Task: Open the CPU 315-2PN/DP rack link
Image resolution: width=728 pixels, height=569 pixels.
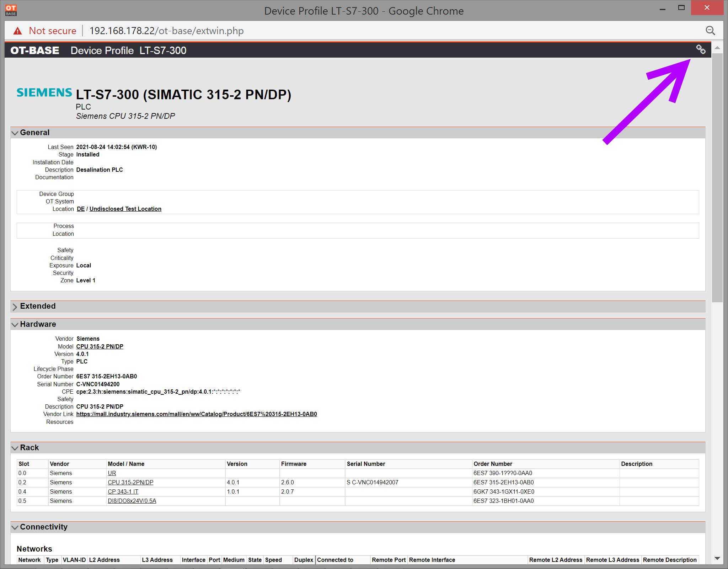Action: [x=130, y=482]
